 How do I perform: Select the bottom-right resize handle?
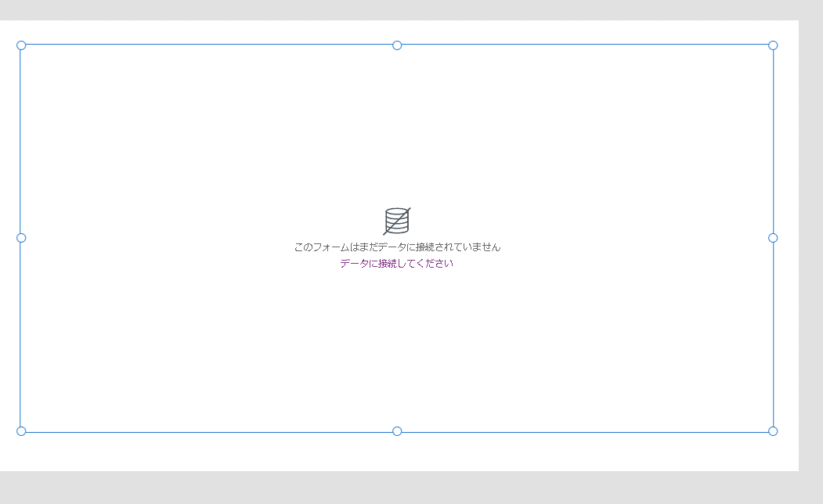coord(774,430)
